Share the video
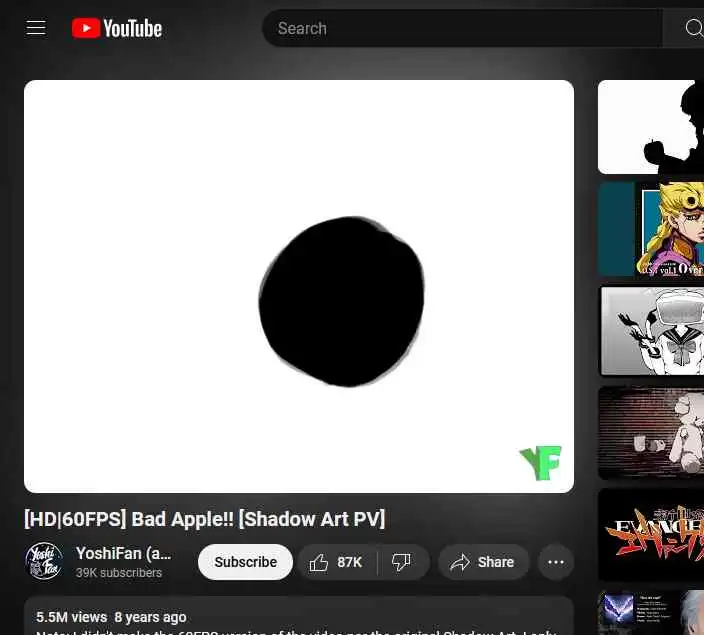704x635 pixels. [483, 562]
